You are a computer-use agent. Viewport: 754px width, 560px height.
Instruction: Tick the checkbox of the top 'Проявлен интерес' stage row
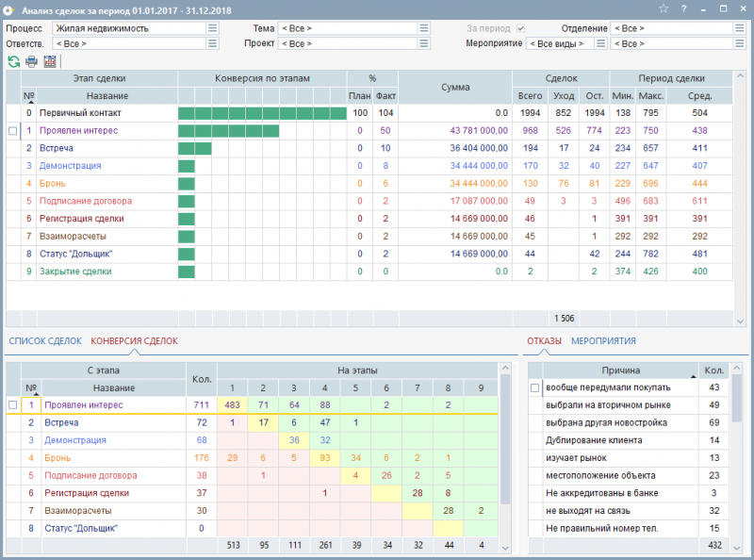pos(12,131)
